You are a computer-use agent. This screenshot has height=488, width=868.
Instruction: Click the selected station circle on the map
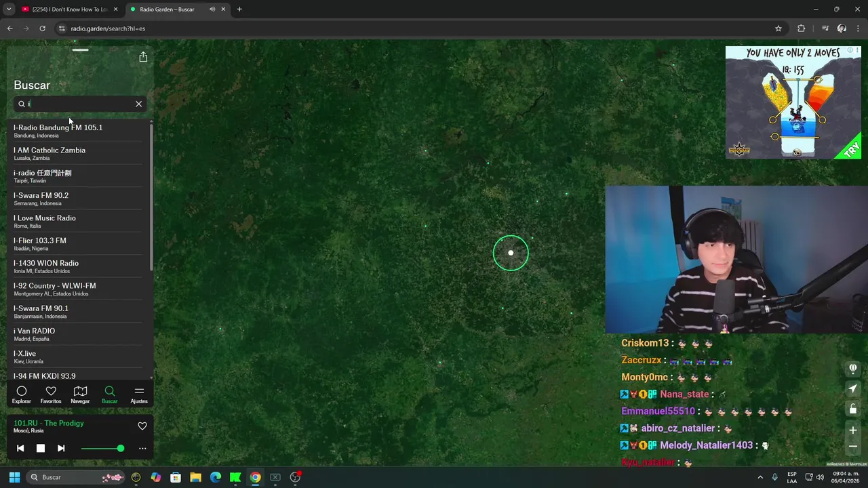pos(511,253)
